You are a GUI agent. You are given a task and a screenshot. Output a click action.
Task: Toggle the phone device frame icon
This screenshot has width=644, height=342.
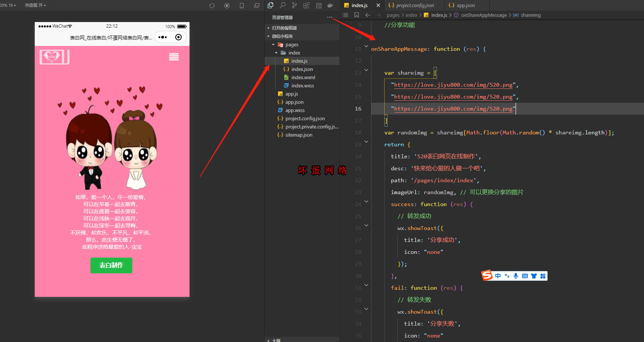(x=242, y=6)
